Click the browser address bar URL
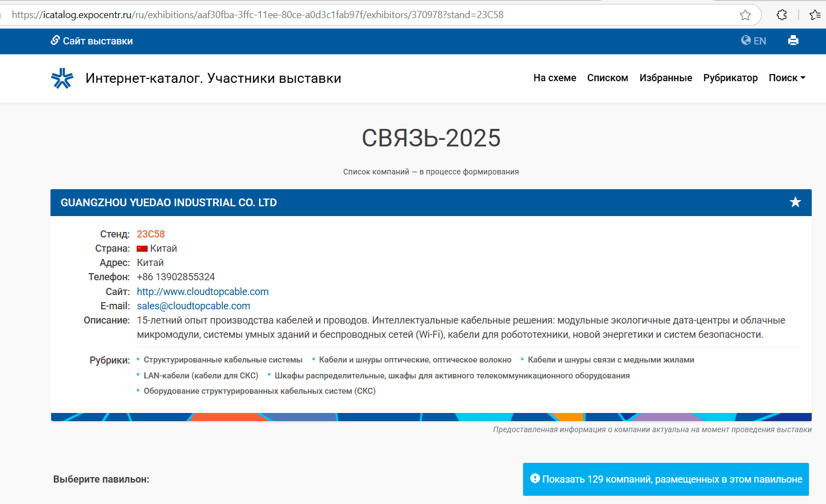 [257, 15]
